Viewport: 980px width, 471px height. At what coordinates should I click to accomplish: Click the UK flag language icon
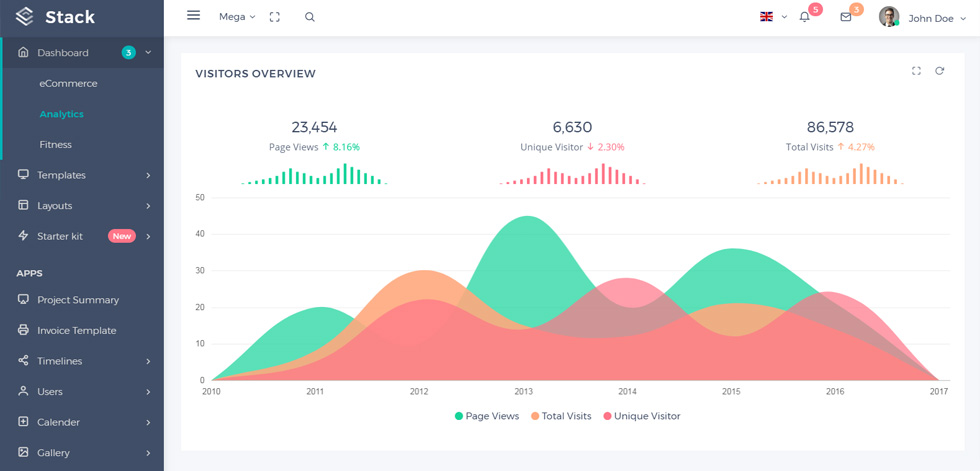[x=766, y=17]
